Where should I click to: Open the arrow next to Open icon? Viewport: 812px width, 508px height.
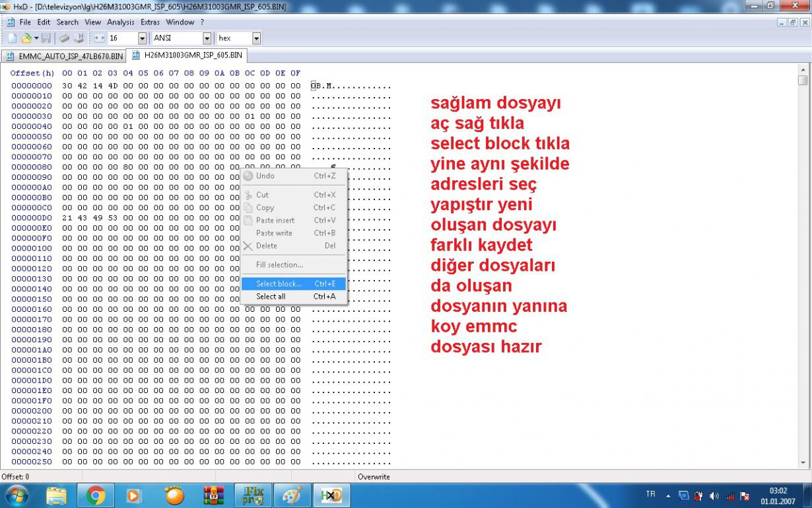click(x=36, y=38)
